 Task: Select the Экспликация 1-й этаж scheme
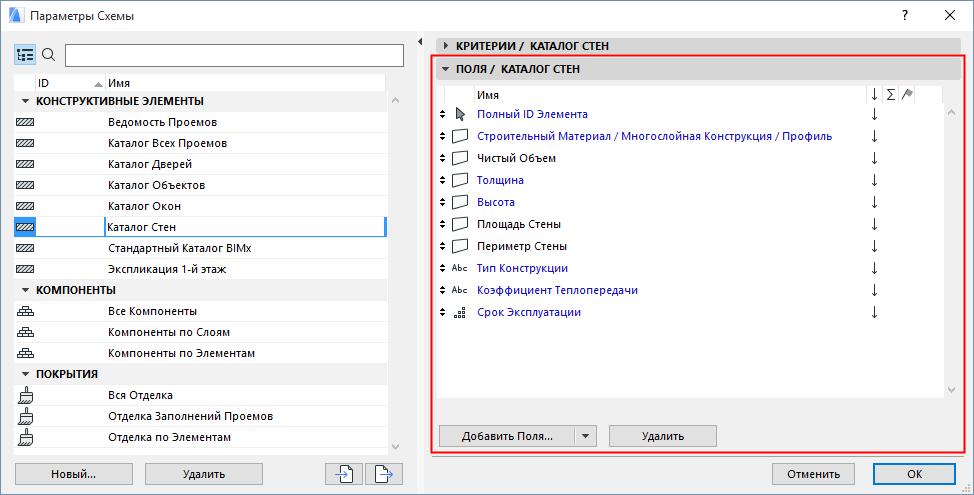click(200, 270)
